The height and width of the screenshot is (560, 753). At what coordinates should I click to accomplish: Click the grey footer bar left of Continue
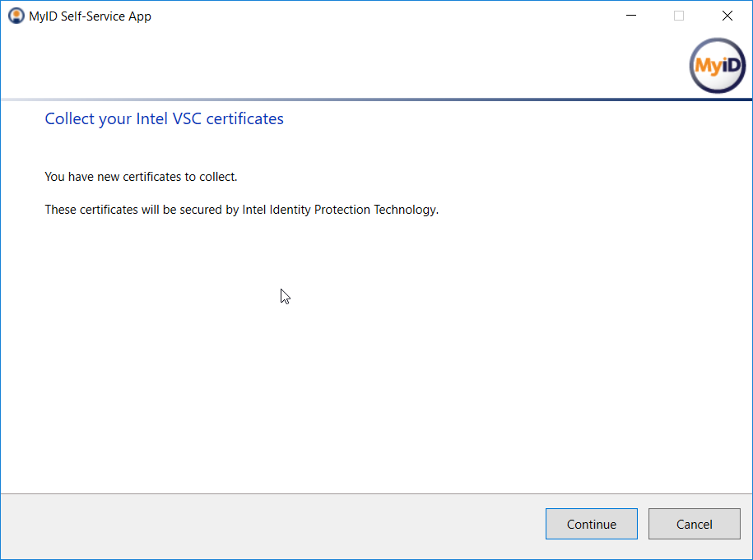pyautogui.click(x=269, y=525)
